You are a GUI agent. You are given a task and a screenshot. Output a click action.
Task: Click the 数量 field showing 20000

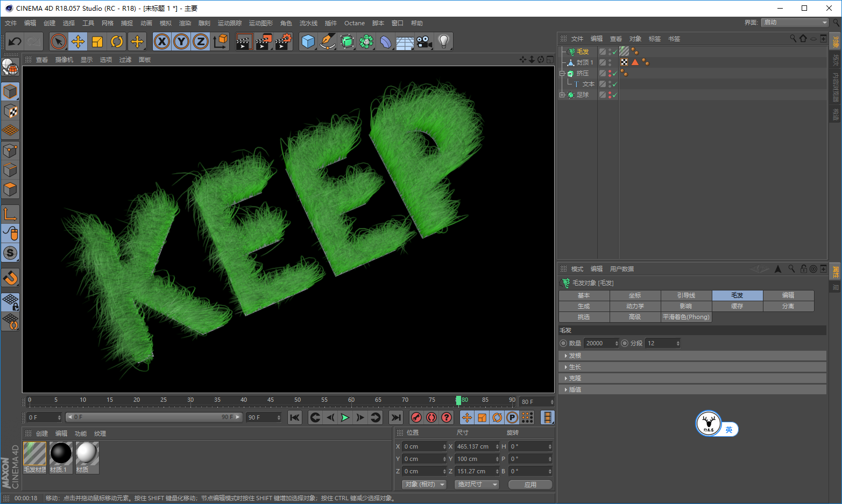(602, 343)
